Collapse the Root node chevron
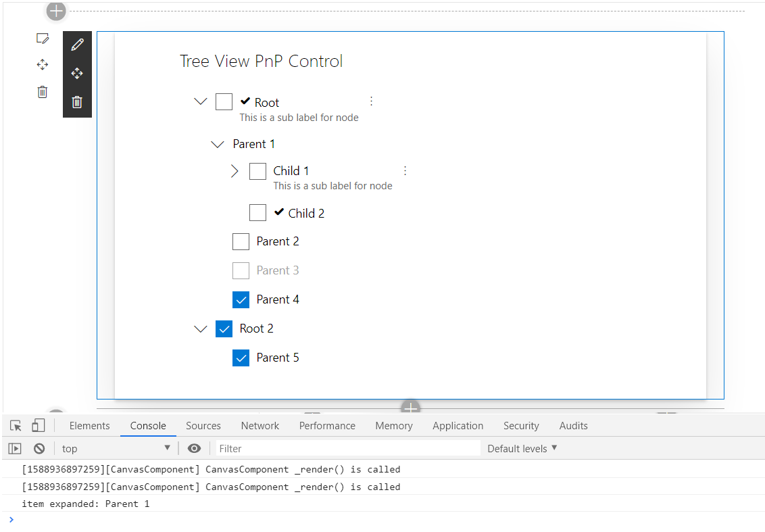This screenshot has height=532, width=765. coord(200,102)
